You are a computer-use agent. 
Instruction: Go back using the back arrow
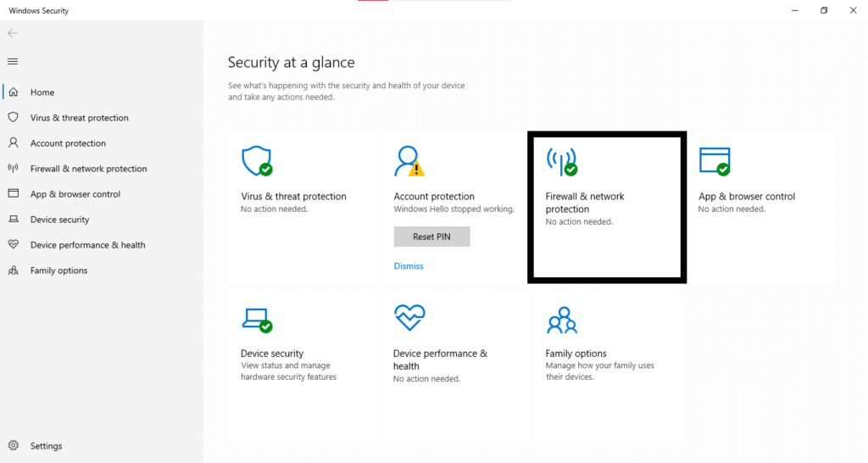click(13, 33)
